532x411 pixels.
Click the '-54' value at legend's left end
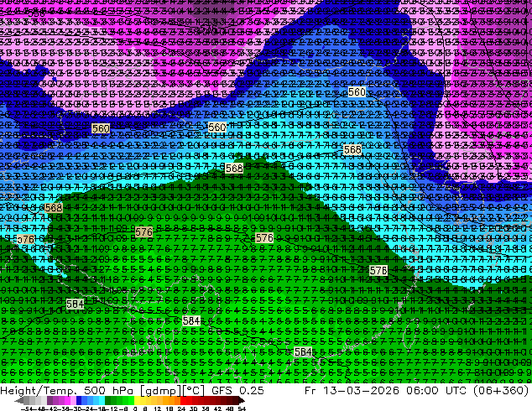tap(27, 408)
